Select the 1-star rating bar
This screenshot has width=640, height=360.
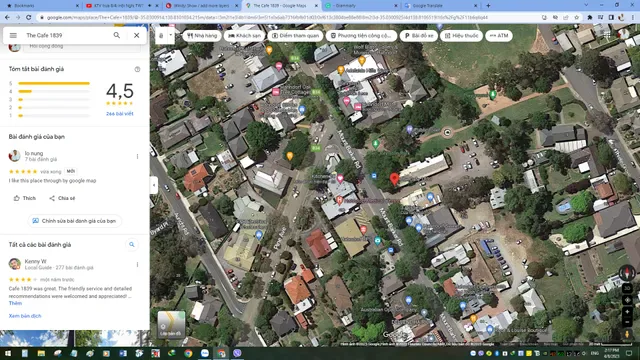click(x=54, y=116)
